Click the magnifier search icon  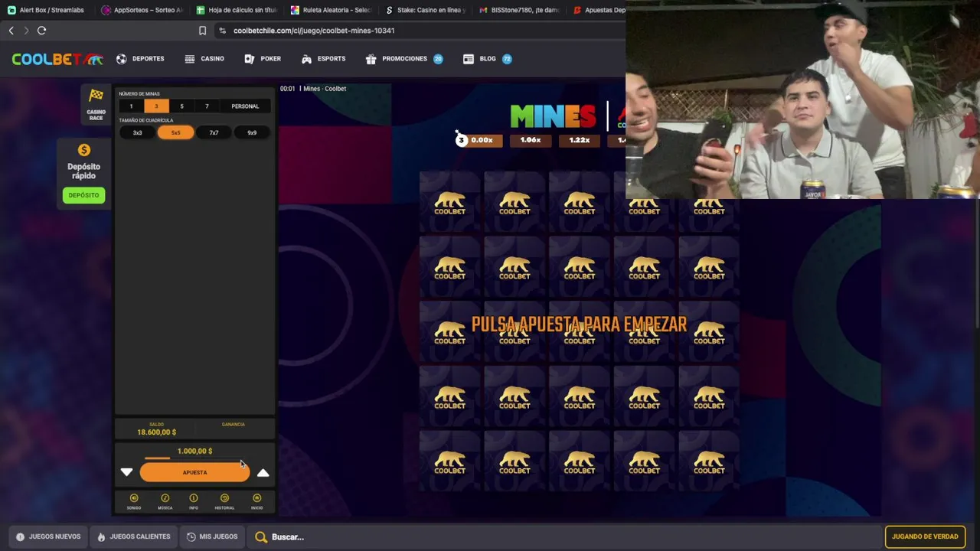pyautogui.click(x=261, y=537)
